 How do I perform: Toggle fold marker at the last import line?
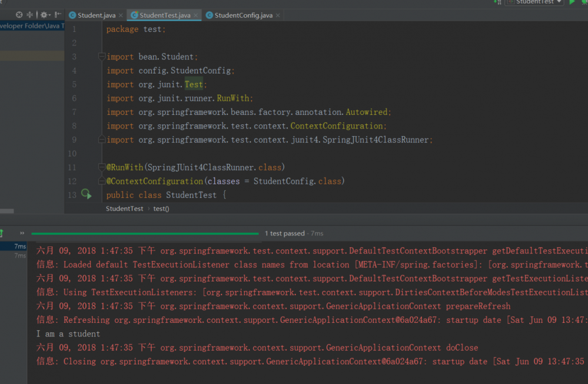click(102, 140)
